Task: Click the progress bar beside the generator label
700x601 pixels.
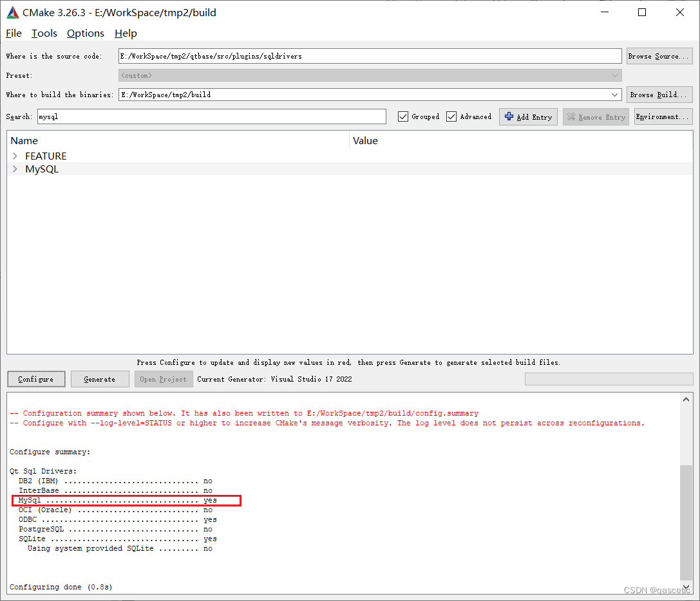Action: point(609,379)
